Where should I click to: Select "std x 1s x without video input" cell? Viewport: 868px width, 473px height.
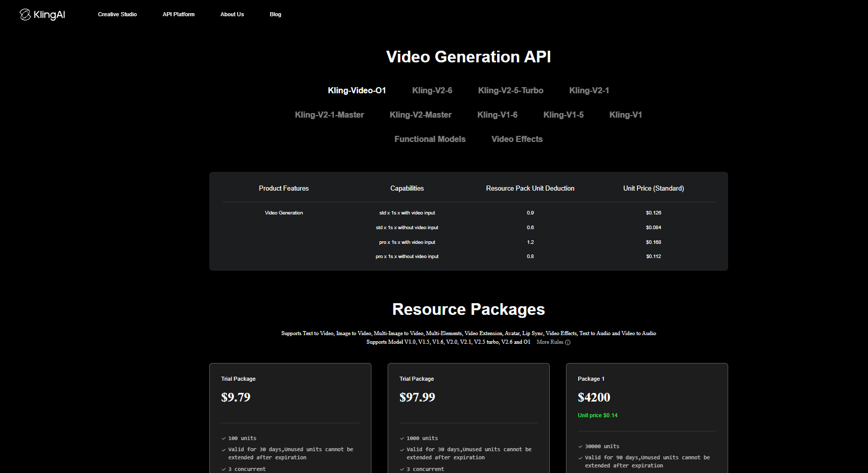[407, 228]
